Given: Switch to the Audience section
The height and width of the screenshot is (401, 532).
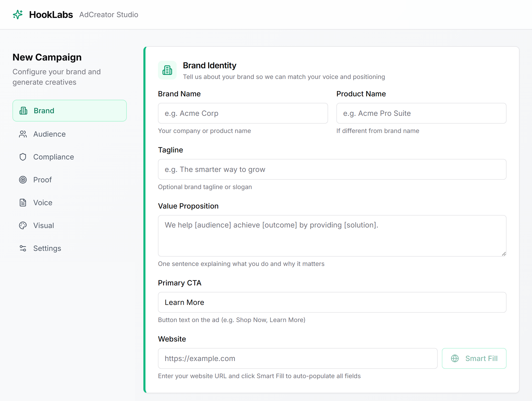Looking at the screenshot, I should point(70,134).
